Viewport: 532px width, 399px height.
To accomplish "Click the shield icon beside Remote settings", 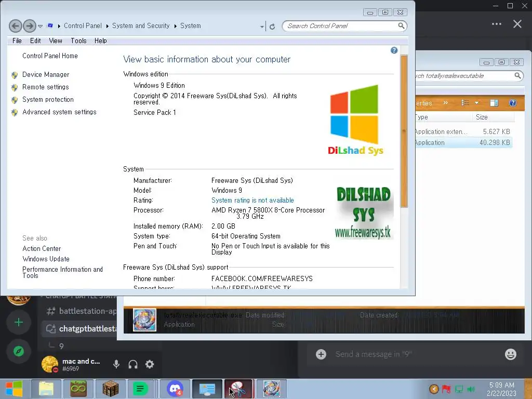I will point(15,87).
